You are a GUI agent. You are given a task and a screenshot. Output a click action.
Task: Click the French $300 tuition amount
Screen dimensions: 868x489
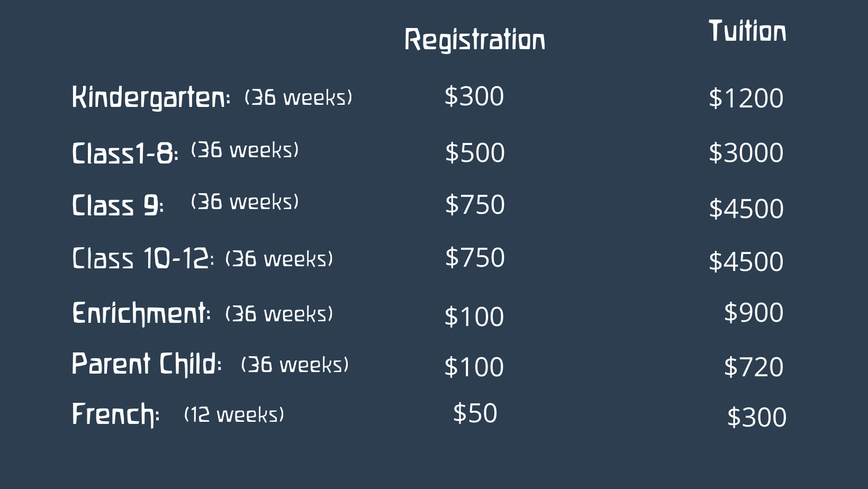pyautogui.click(x=756, y=418)
